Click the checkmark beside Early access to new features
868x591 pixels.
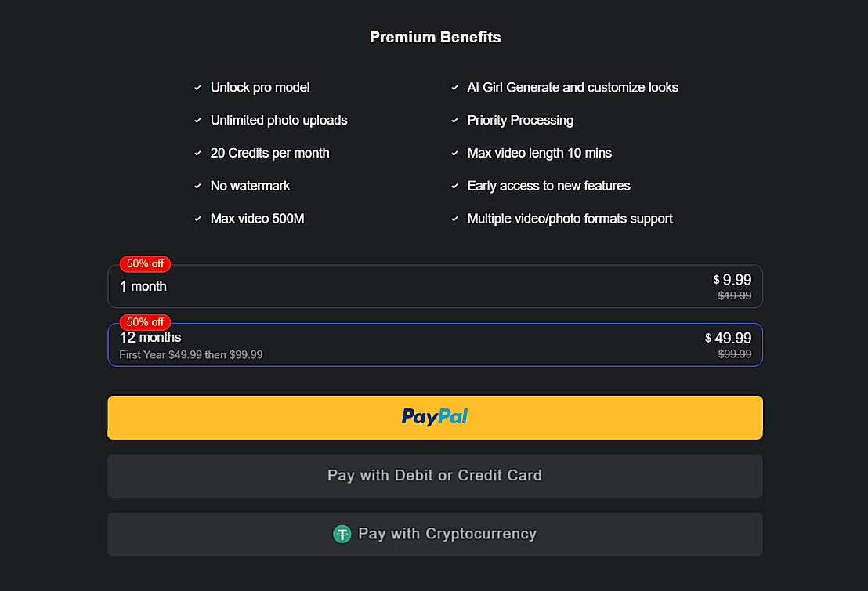[455, 186]
